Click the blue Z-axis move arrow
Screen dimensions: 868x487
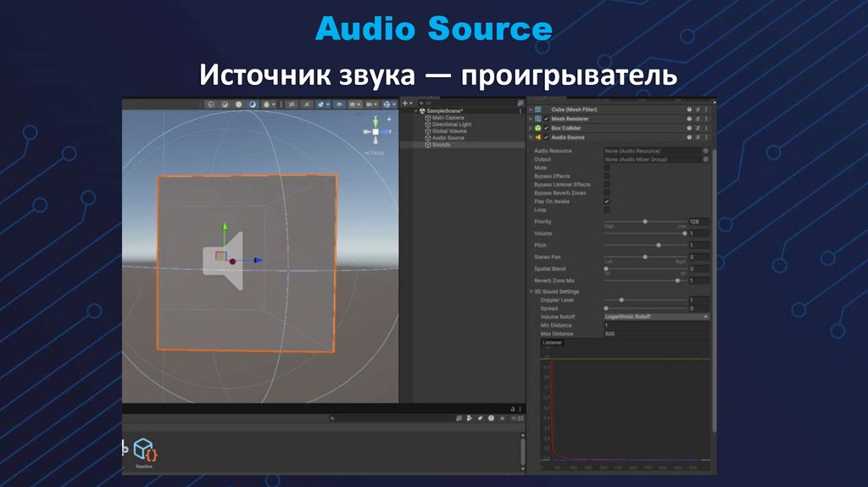pos(258,260)
